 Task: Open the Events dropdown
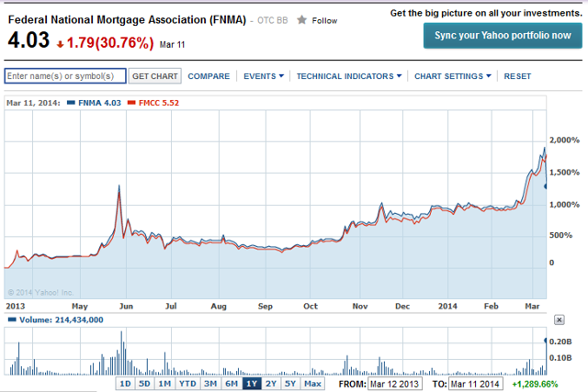[264, 76]
